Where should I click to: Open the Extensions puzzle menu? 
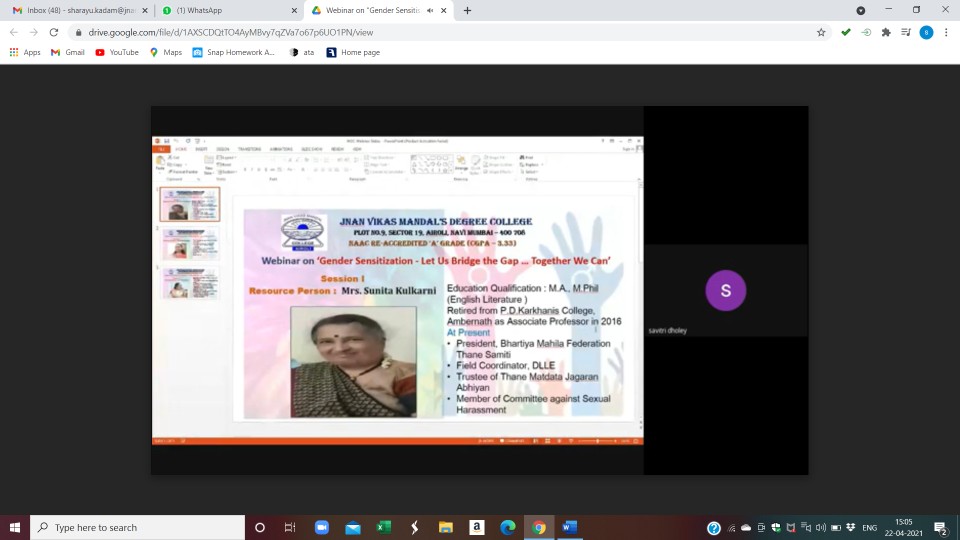tap(886, 32)
